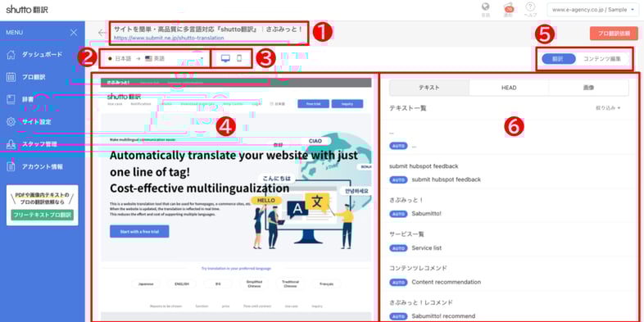Open the notifications icon with red badge
Screen dimensions: 644x322
click(509, 8)
